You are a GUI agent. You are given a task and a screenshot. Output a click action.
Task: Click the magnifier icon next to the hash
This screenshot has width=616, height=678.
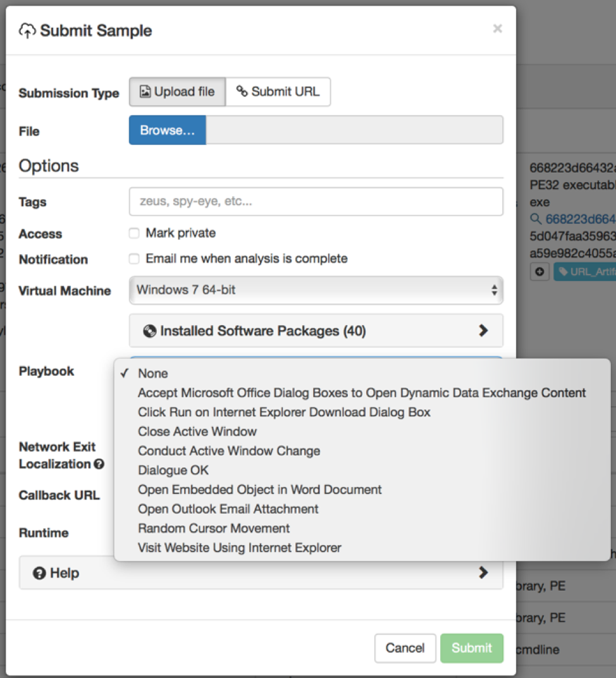(x=536, y=219)
